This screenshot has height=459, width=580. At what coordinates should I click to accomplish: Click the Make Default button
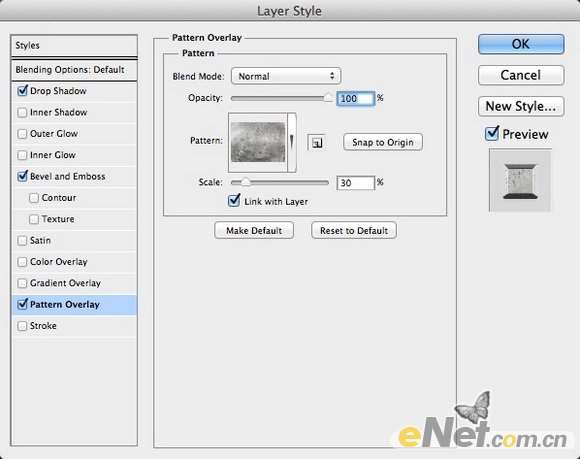click(254, 230)
